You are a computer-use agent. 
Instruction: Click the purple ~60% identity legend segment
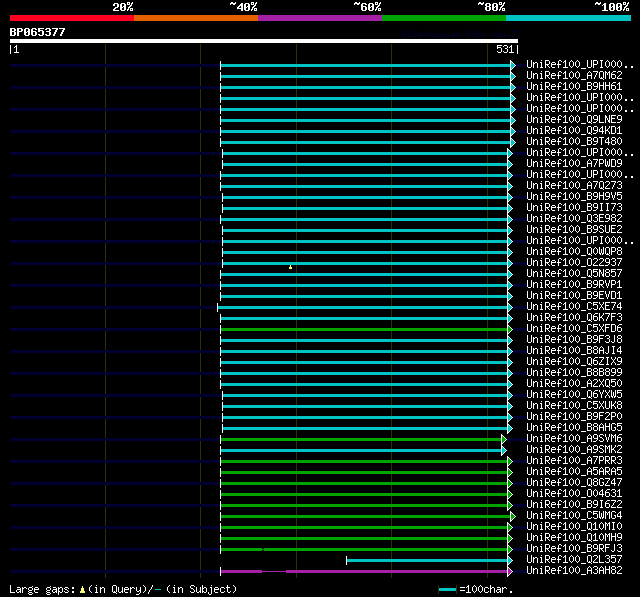click(319, 18)
